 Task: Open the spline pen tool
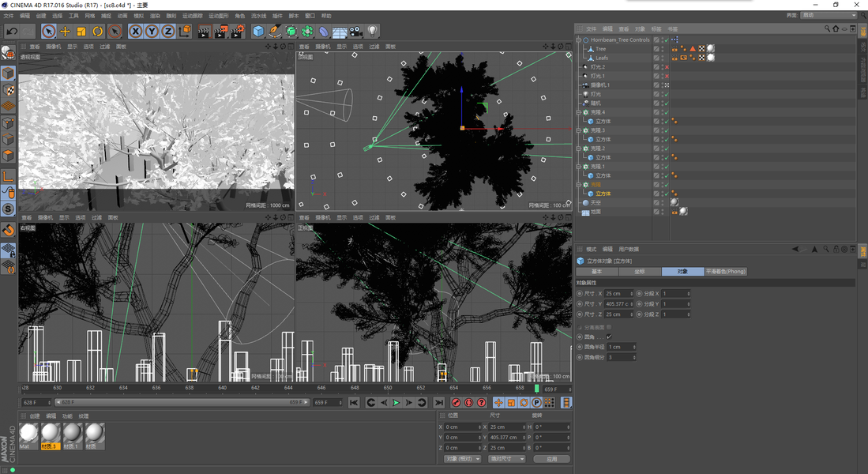[x=275, y=32]
